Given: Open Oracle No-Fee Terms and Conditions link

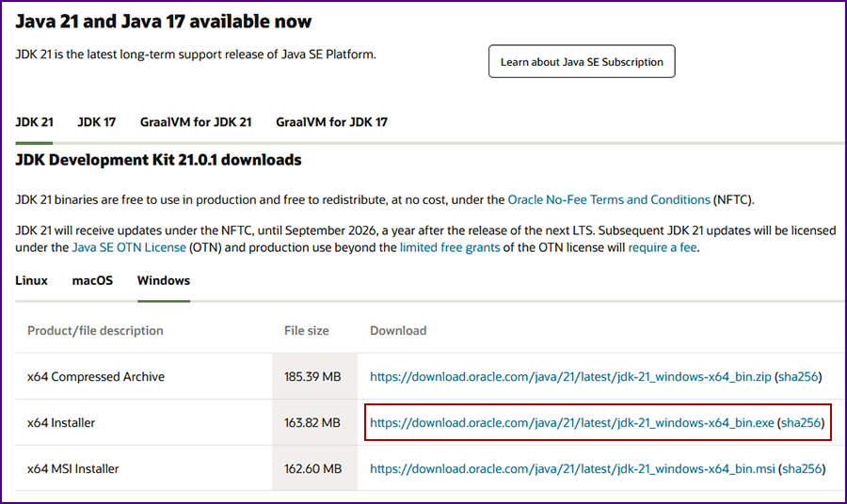Looking at the screenshot, I should pyautogui.click(x=609, y=199).
